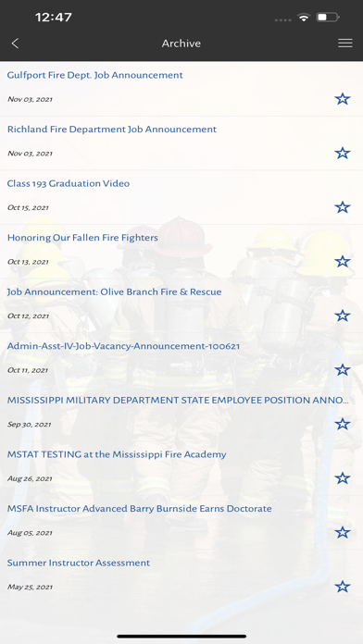Open Admin-Asst-IV-Job-Vacancy-Announcement-100621
The image size is (363, 644).
123,346
